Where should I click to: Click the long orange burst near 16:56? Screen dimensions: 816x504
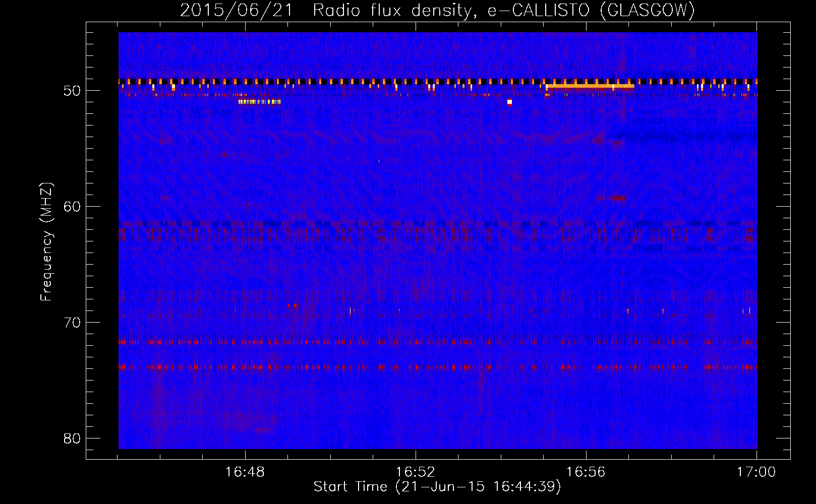pos(590,86)
